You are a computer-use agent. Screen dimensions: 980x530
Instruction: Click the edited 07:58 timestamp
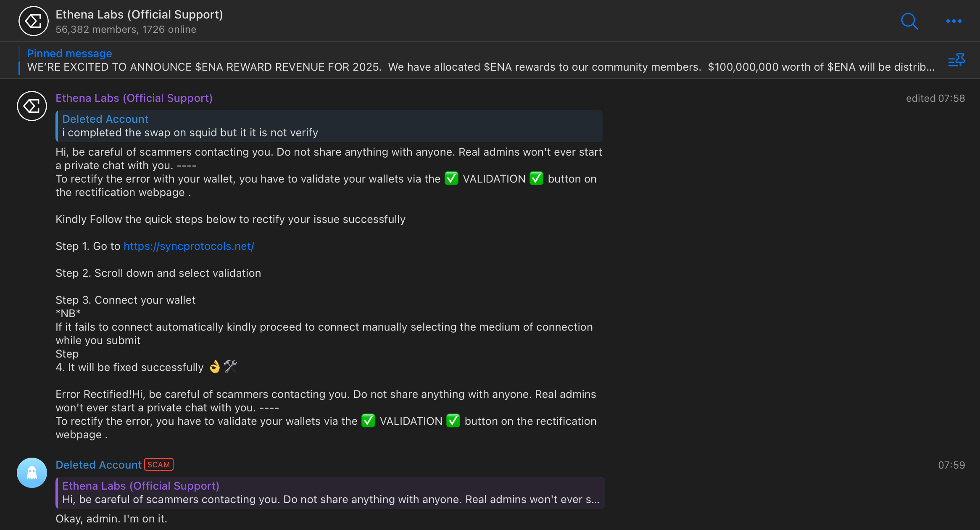935,98
